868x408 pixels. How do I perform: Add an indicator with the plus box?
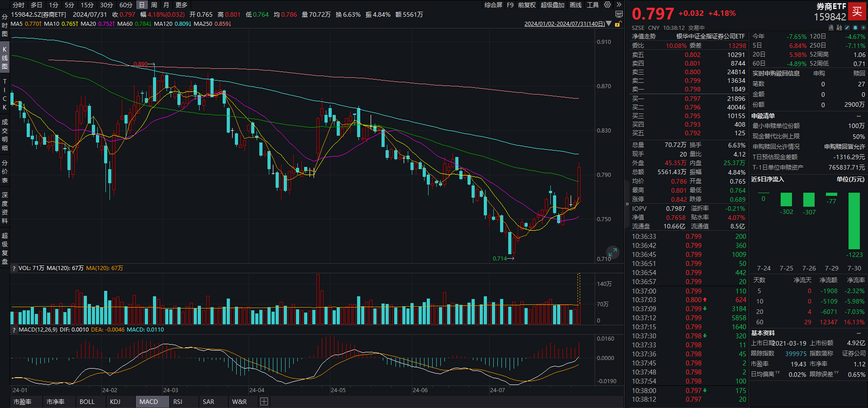(x=264, y=402)
